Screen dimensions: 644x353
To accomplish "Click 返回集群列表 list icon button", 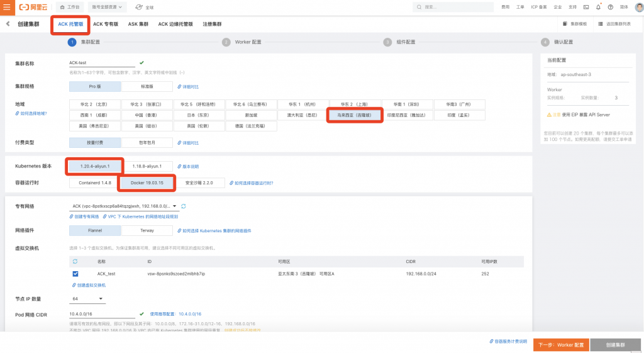I will click(615, 24).
